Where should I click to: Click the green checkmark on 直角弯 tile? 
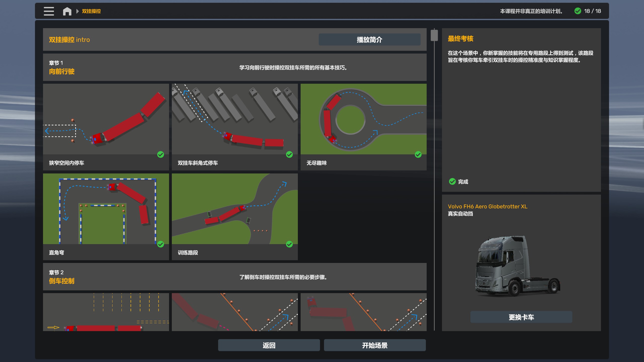tap(160, 244)
